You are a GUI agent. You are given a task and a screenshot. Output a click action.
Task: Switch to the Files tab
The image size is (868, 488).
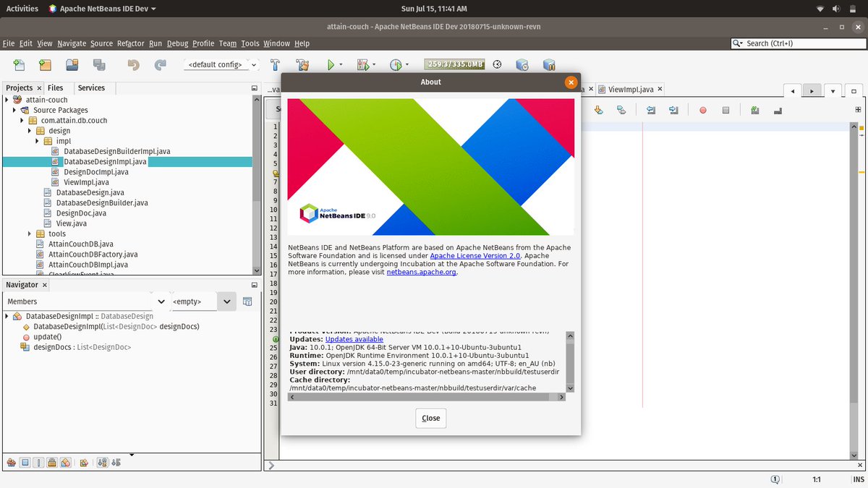pyautogui.click(x=55, y=87)
